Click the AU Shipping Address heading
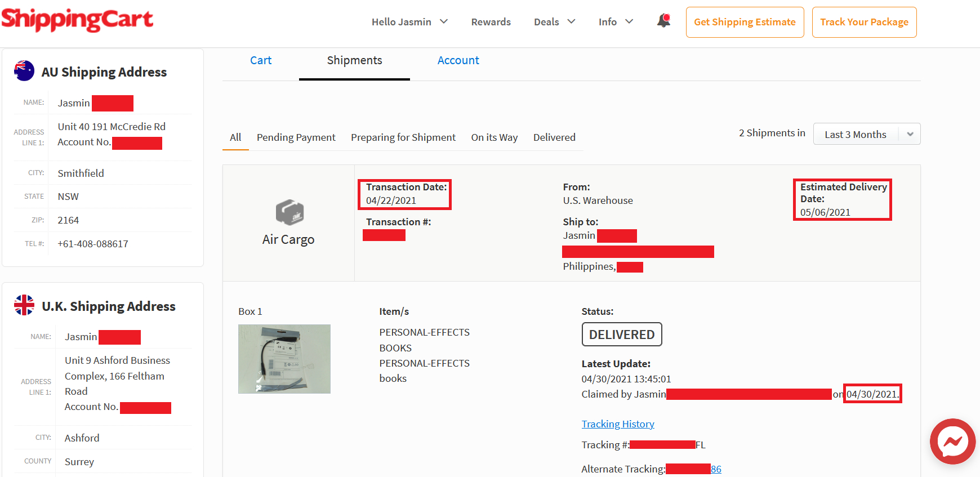This screenshot has width=980, height=477. point(104,72)
